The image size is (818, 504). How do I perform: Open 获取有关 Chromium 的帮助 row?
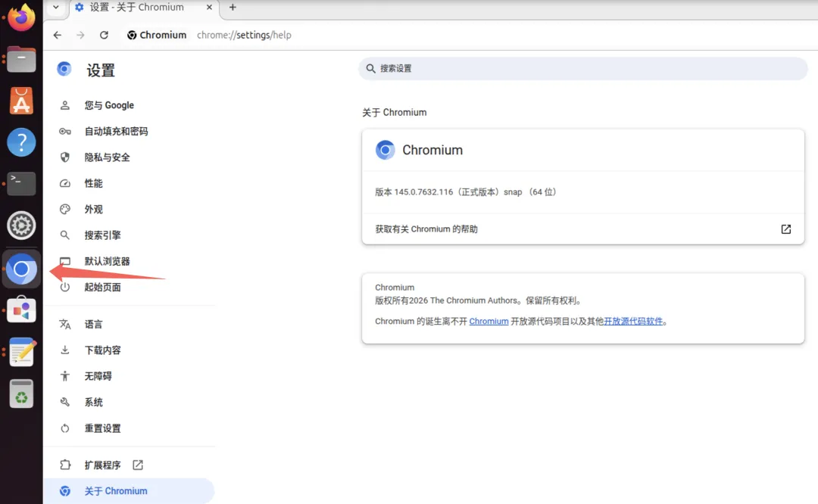582,229
